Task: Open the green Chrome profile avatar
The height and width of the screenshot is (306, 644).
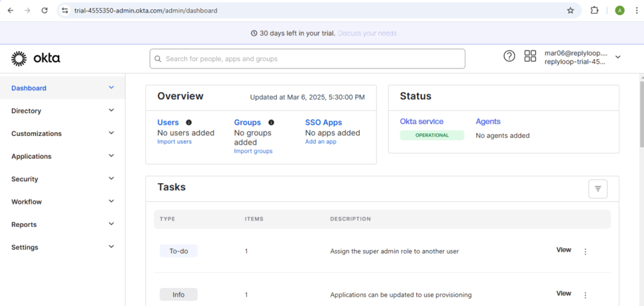Action: 619,11
